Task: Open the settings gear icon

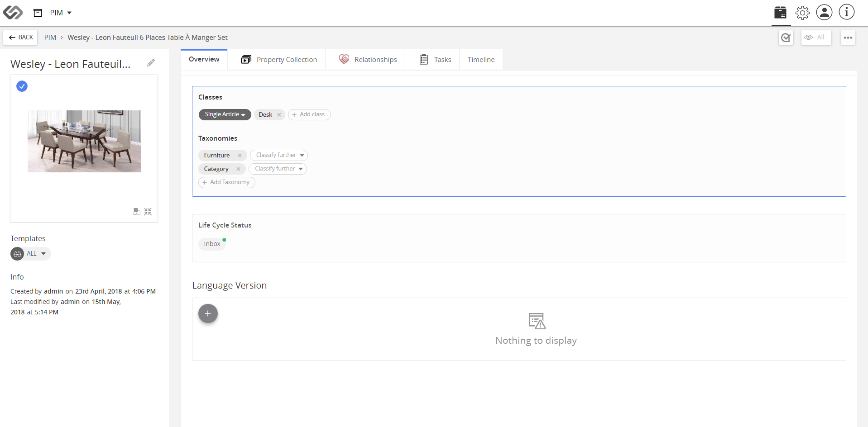Action: point(802,13)
